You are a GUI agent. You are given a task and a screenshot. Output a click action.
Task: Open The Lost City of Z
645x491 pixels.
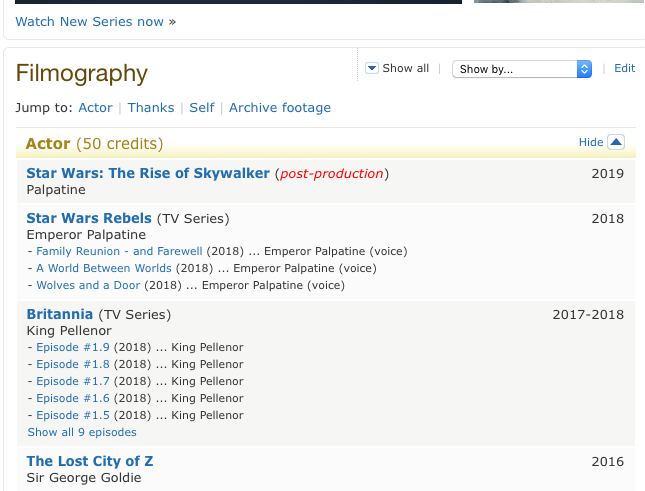click(x=90, y=461)
